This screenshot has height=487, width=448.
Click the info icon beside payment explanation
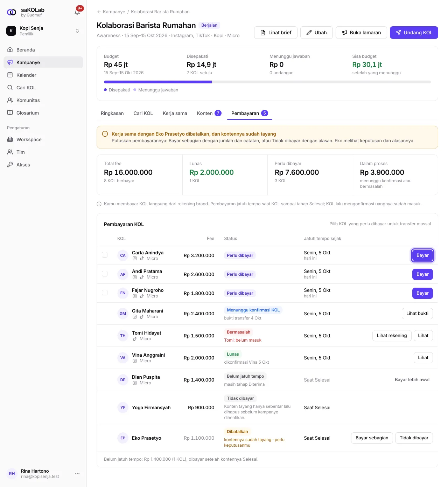[99, 204]
